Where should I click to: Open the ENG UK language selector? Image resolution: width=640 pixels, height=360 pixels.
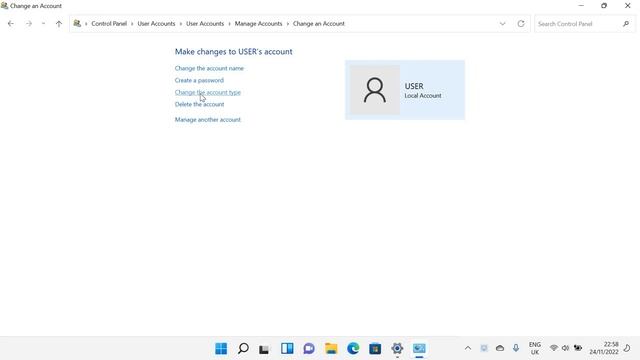(535, 348)
